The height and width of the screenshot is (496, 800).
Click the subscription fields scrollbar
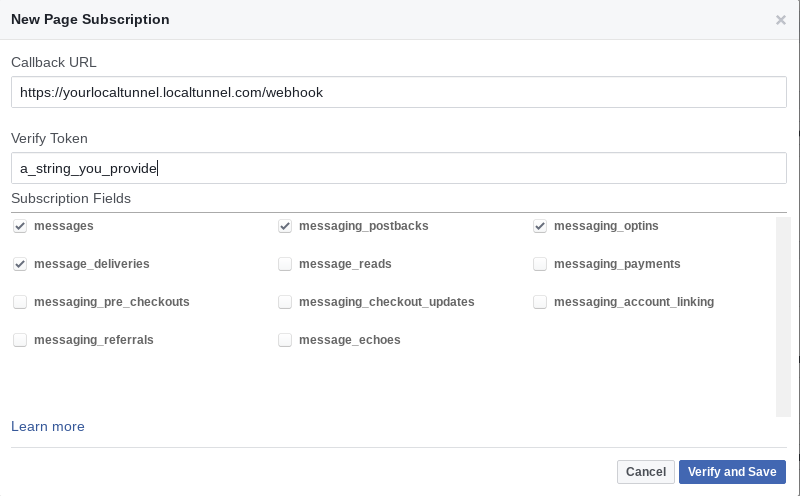tap(784, 316)
